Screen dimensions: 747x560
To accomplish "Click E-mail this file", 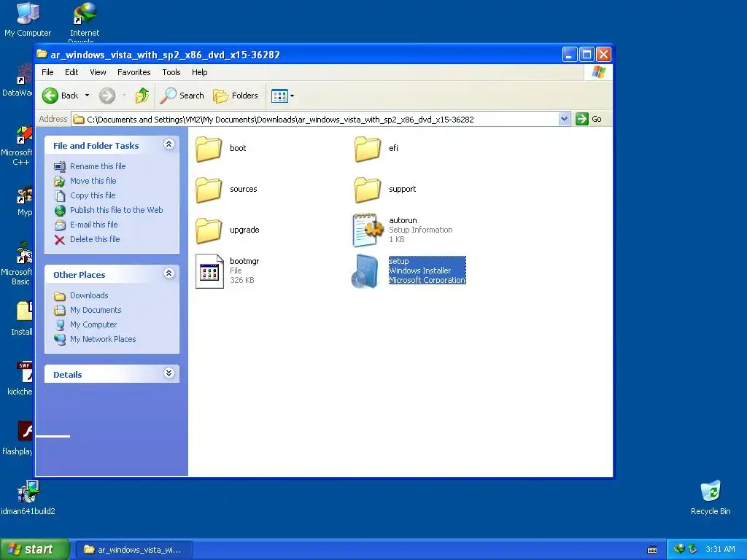I will click(x=94, y=225).
